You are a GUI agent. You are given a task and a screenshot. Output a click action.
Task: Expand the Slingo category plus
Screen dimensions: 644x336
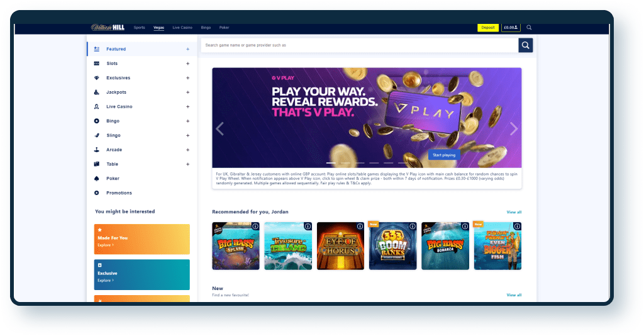187,135
